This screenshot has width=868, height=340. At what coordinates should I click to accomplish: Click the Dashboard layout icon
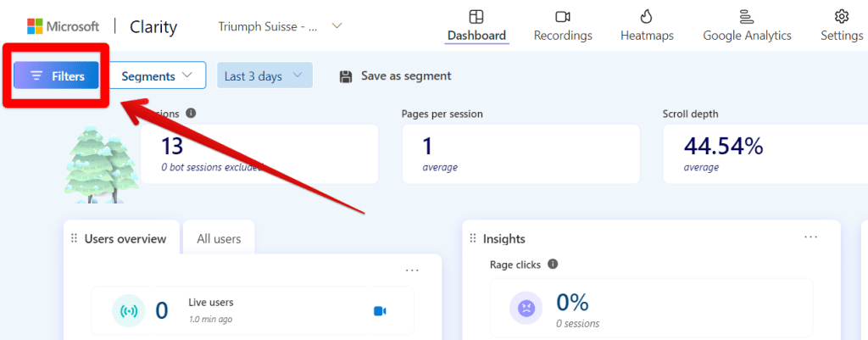coord(476,16)
